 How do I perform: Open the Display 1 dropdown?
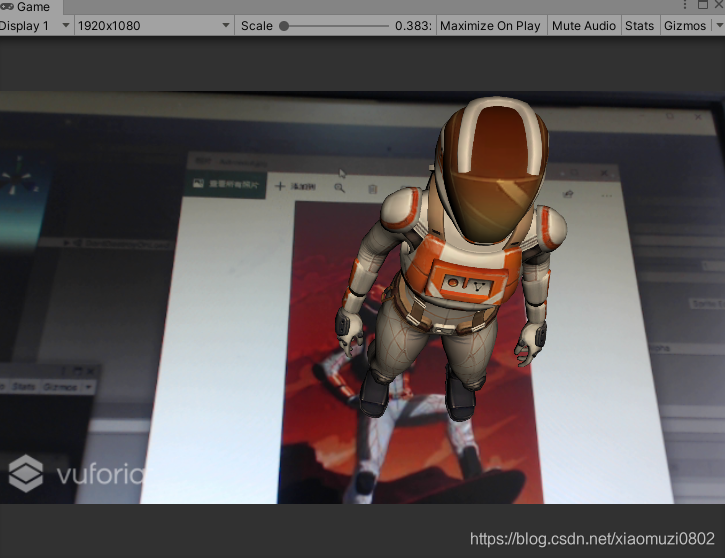[35, 26]
